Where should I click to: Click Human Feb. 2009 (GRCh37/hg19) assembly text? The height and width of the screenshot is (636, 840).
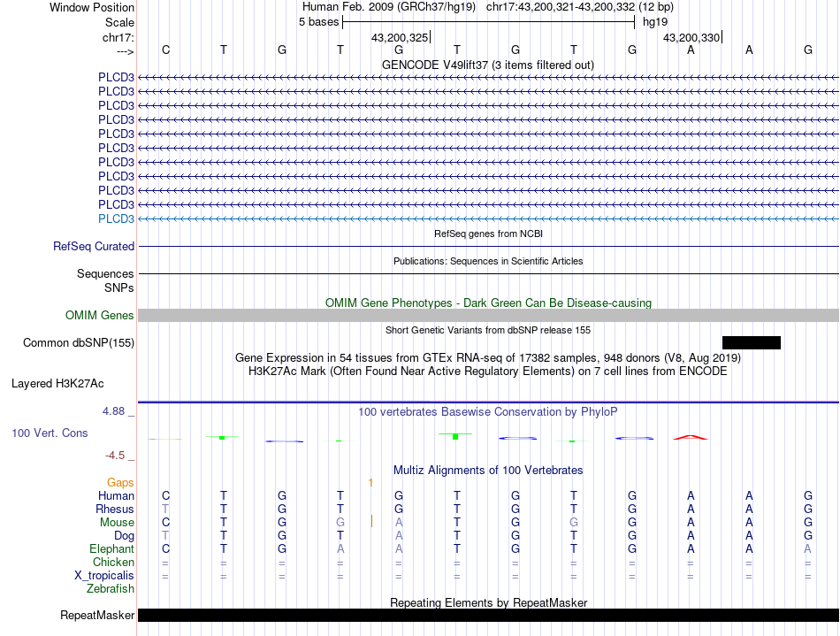coord(389,7)
